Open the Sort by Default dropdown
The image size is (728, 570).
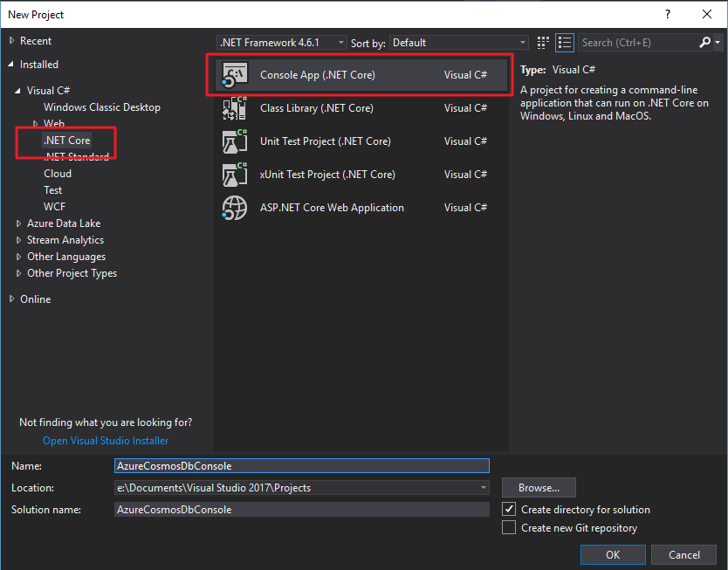[x=459, y=43]
